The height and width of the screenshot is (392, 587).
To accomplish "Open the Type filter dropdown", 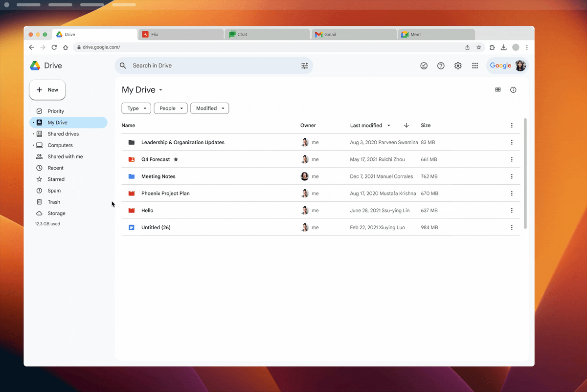I will 136,109.
